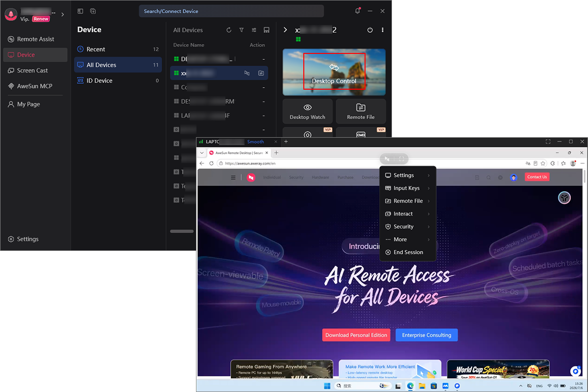Select the Recent device category
Image resolution: width=588 pixels, height=392 pixels.
click(x=118, y=49)
